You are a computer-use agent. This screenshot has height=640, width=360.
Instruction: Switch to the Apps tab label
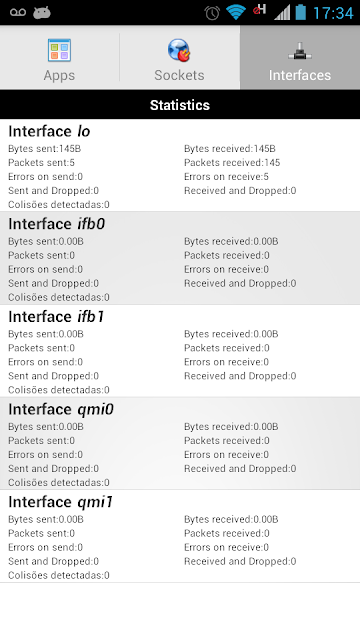tap(59, 76)
